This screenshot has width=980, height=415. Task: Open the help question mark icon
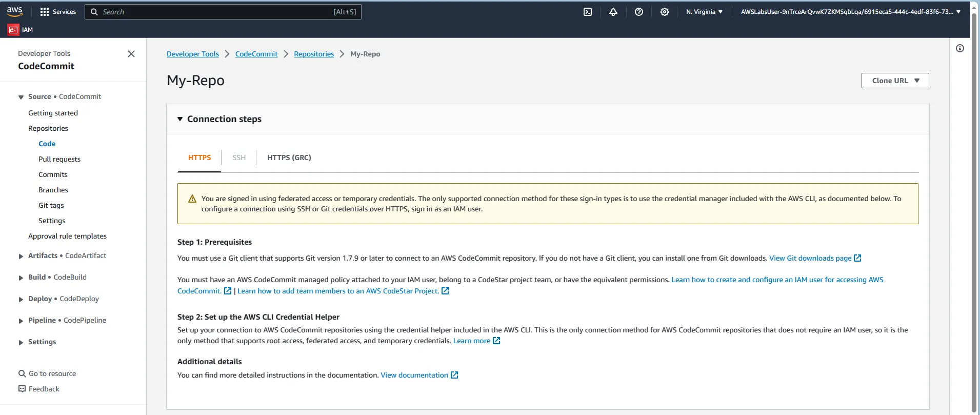click(639, 12)
